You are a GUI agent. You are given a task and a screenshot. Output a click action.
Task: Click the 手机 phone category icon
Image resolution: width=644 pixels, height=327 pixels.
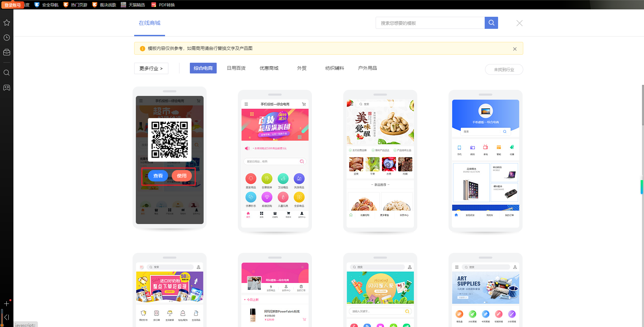tap(460, 148)
